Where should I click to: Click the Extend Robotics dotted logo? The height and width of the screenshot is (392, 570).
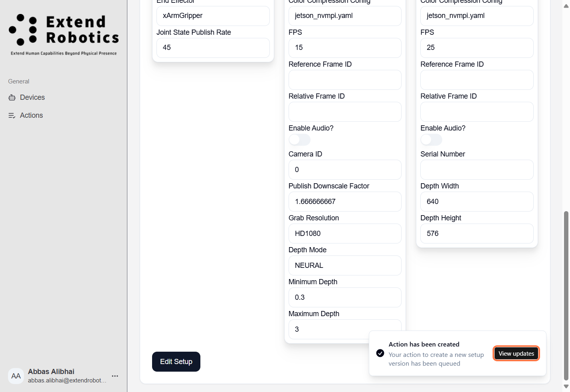pos(23,30)
